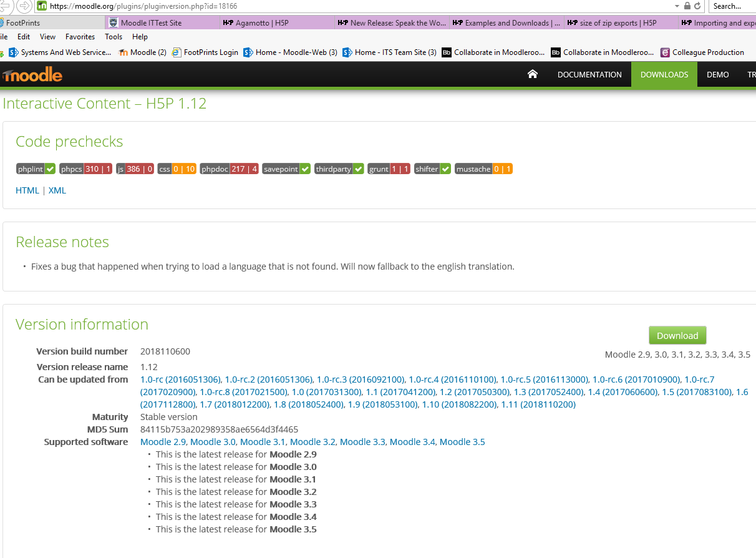Image resolution: width=756 pixels, height=558 pixels.
Task: Open version 1.8 (2018052400) link
Action: 309,404
